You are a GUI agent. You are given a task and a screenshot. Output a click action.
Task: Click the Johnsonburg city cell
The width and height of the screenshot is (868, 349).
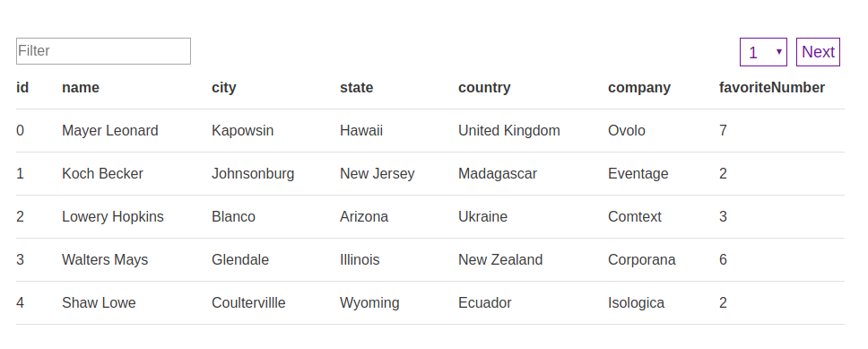pos(253,174)
